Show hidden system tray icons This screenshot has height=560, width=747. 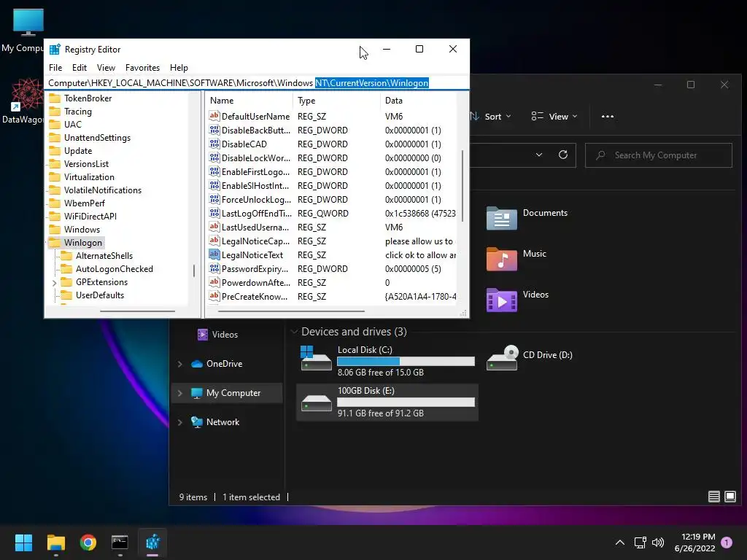point(620,542)
